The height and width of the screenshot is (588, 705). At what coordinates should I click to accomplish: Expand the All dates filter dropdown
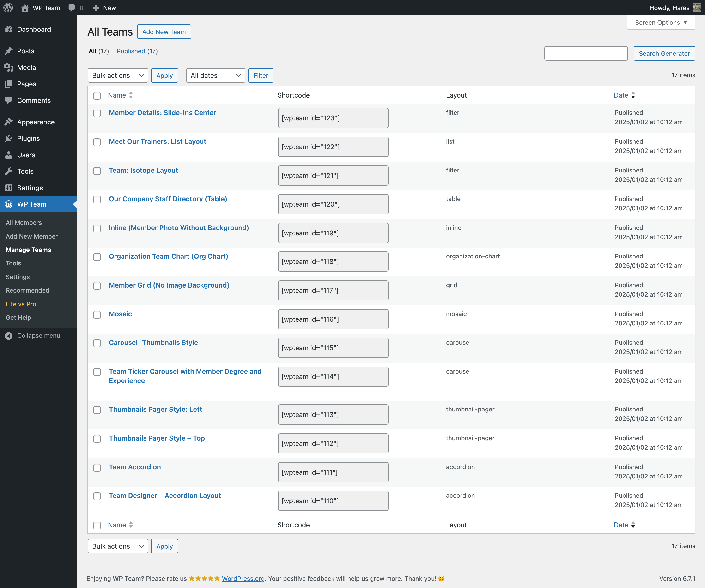pos(216,76)
